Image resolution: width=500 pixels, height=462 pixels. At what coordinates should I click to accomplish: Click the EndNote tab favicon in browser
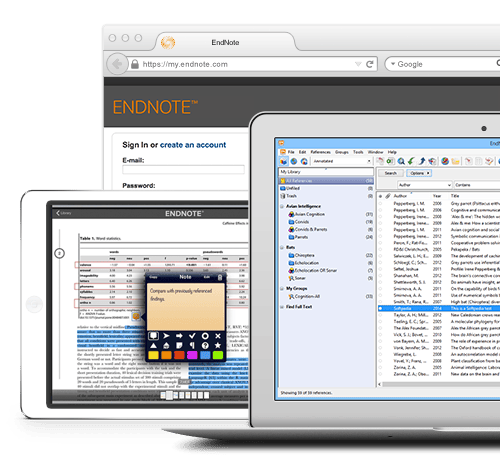click(x=168, y=42)
